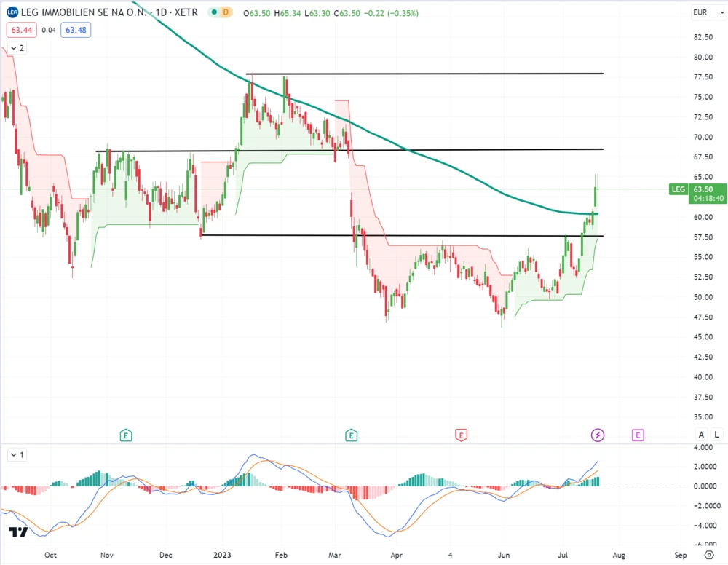Click the −0.22 (−0.35%) change value

[392, 13]
